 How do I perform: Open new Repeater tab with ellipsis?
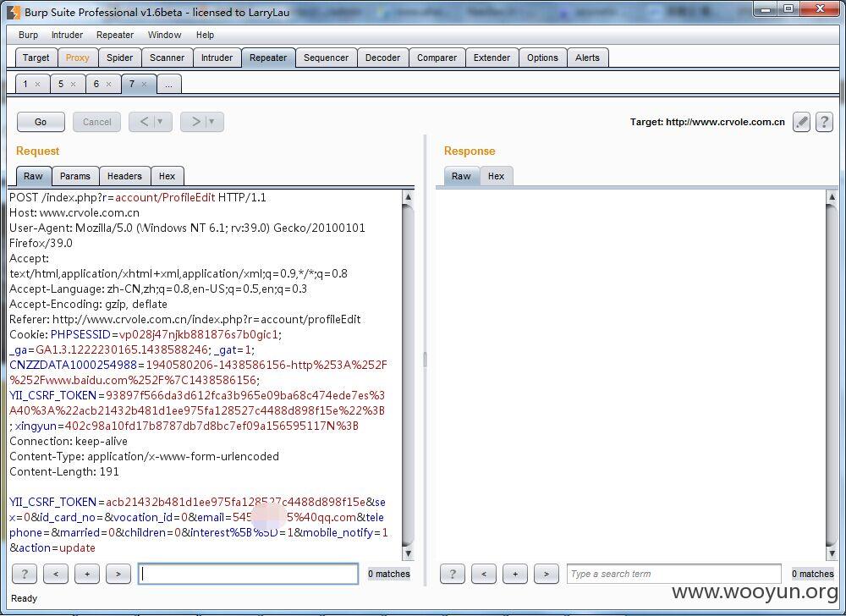click(x=169, y=84)
